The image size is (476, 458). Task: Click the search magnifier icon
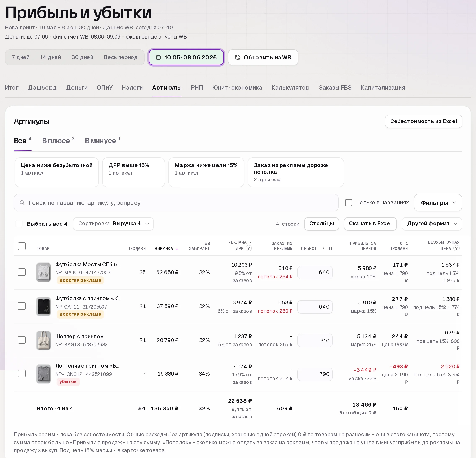[x=22, y=203]
